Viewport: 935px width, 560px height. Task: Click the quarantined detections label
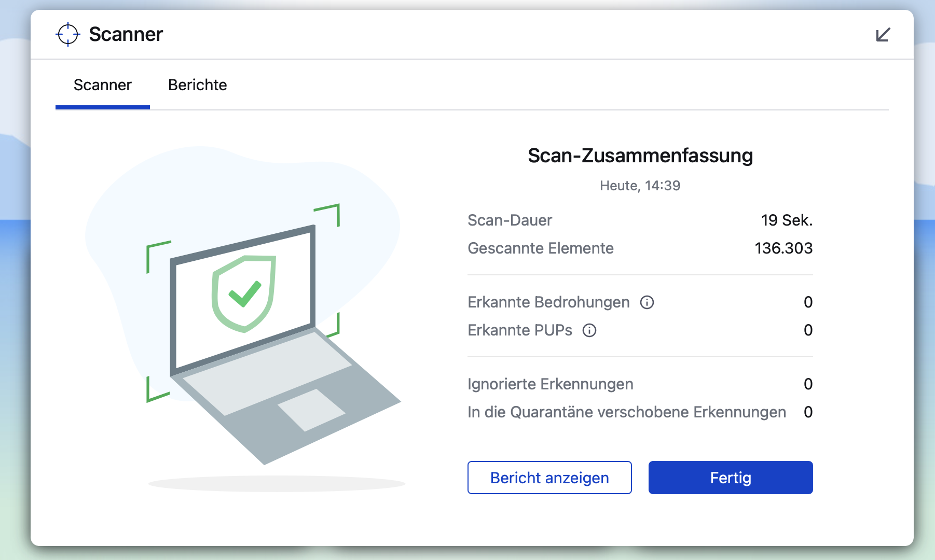click(626, 412)
